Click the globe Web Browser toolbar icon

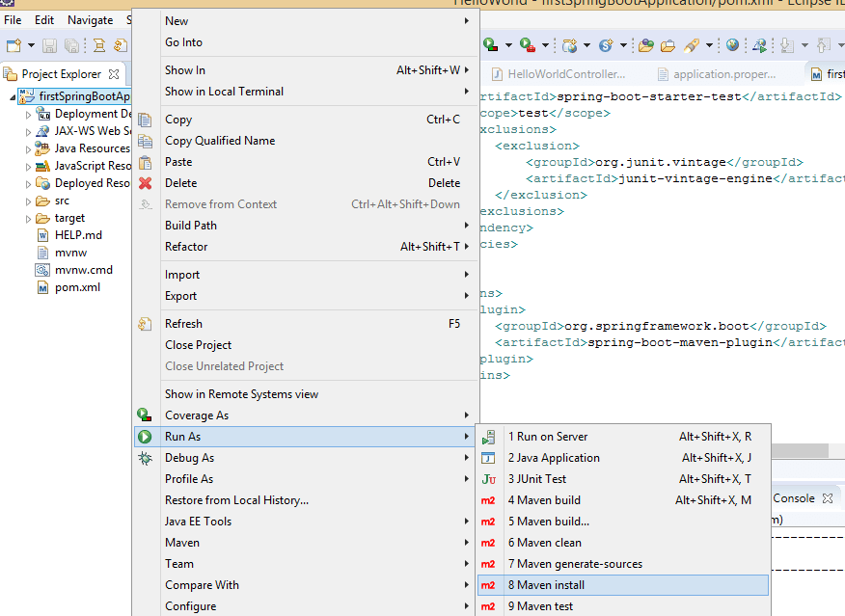click(x=732, y=44)
